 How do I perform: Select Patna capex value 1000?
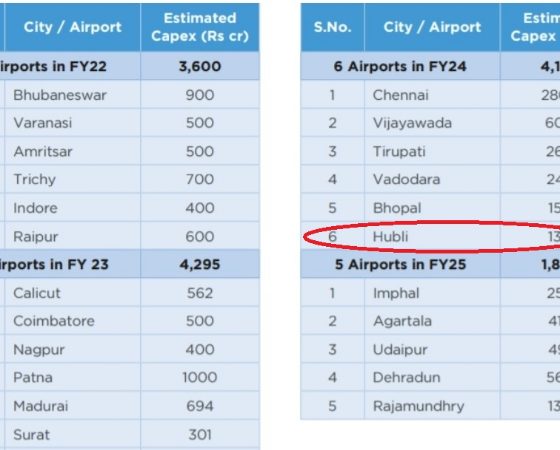(x=200, y=377)
